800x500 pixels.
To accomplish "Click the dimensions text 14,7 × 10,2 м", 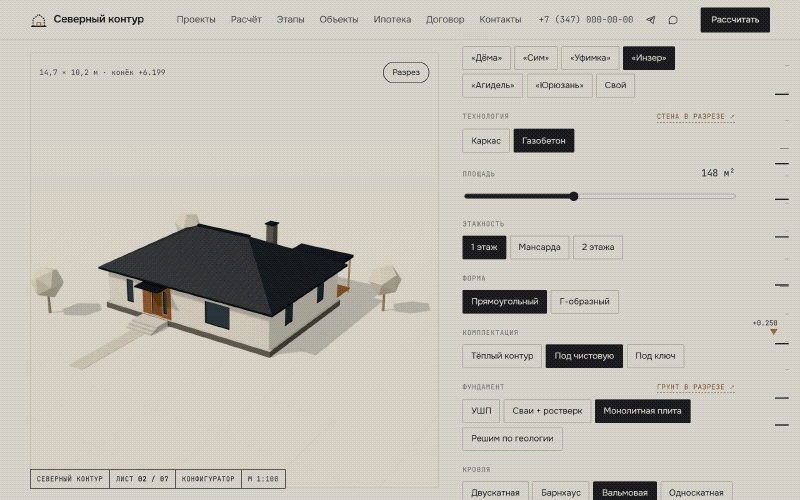I will (68, 72).
